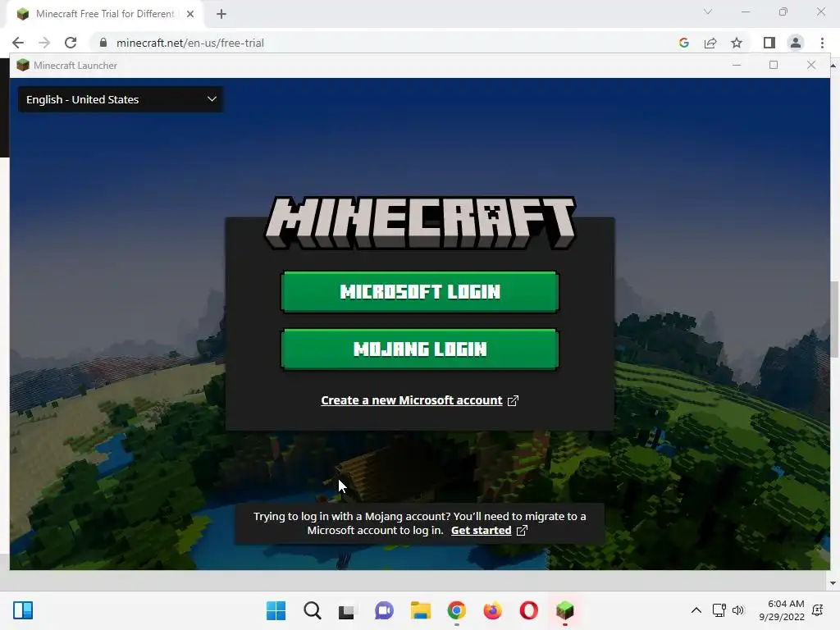Launch Opera from taskbar
Viewport: 840px width, 630px height.
[x=529, y=610]
